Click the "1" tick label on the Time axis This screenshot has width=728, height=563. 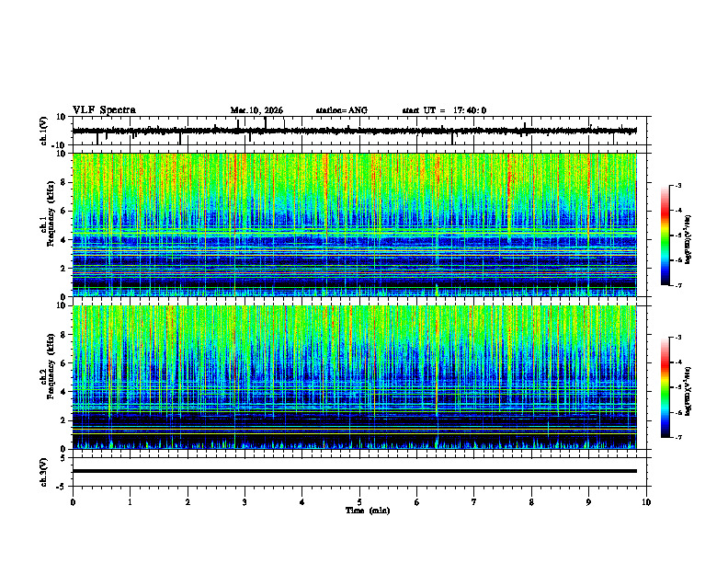click(x=130, y=502)
